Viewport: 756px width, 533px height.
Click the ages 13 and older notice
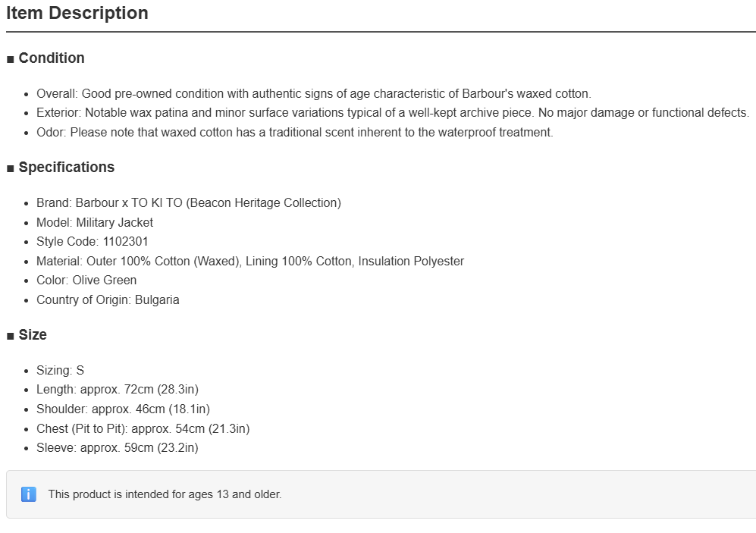(165, 494)
